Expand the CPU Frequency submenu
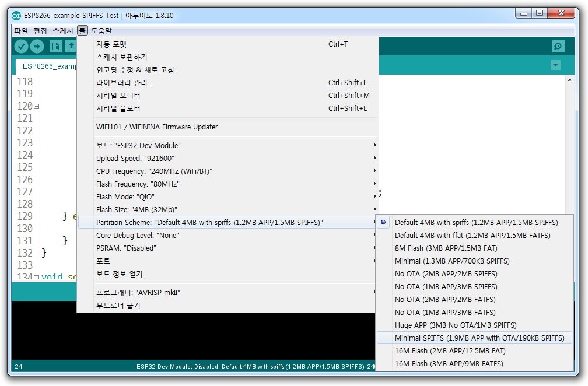The image size is (588, 386). (x=228, y=171)
